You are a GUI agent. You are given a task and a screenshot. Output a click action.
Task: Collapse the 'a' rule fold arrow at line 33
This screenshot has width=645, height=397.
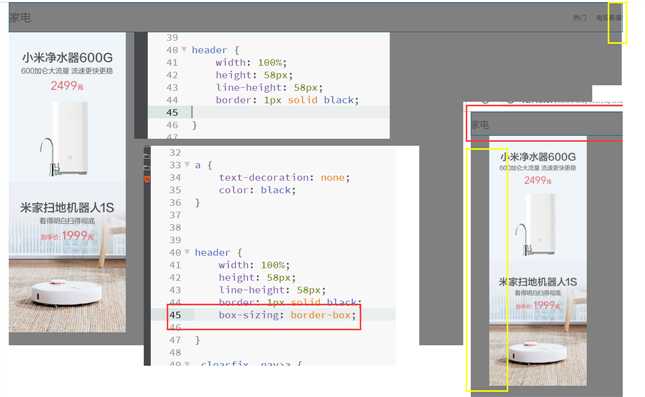tap(187, 165)
